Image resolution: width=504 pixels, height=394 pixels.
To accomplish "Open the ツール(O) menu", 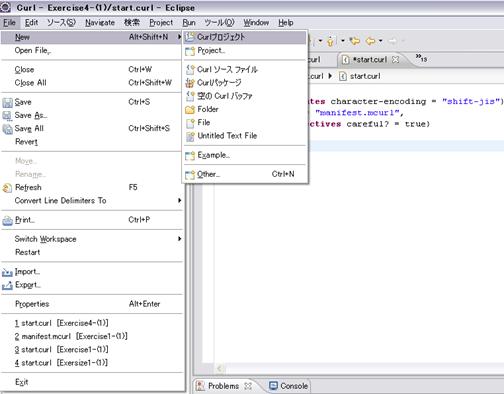I will click(x=219, y=23).
